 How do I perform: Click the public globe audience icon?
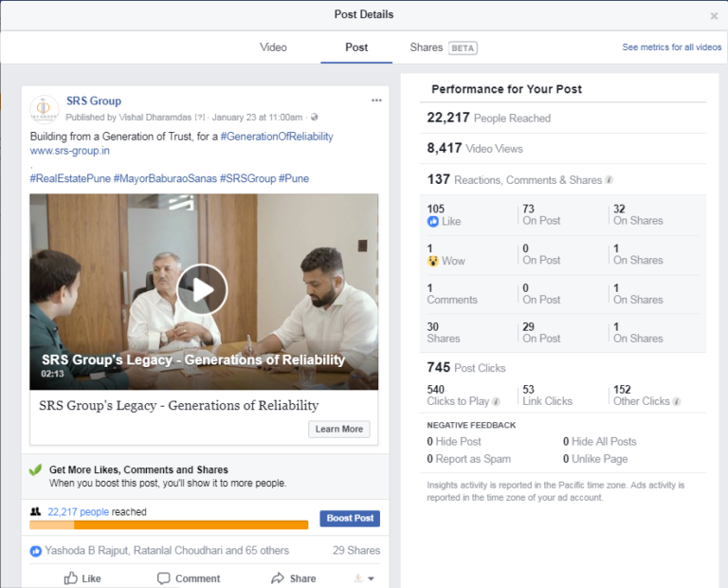click(315, 117)
